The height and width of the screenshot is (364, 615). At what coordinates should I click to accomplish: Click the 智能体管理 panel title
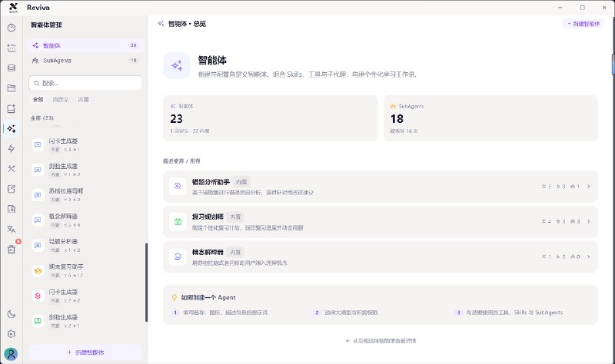click(46, 25)
